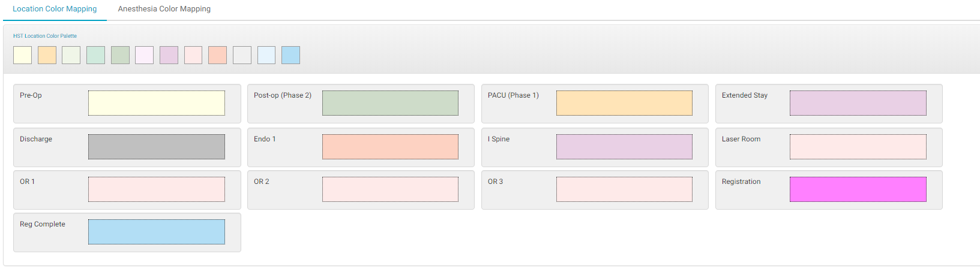
Task: Click the Laser Room color box
Action: click(x=858, y=147)
